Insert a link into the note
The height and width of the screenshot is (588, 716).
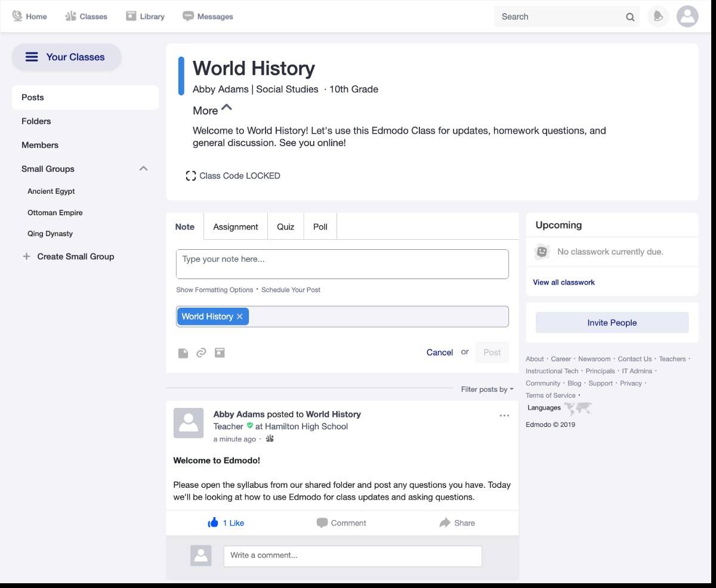pyautogui.click(x=201, y=352)
